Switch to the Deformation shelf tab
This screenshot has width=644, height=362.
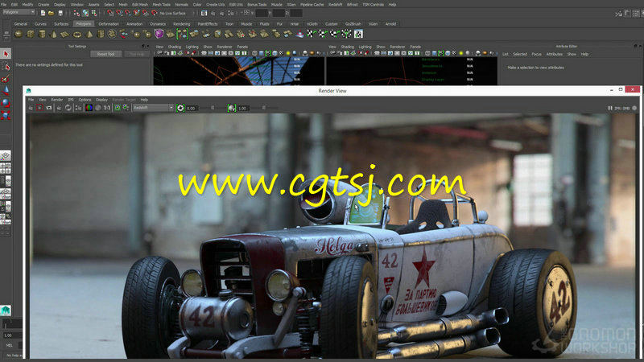(109, 24)
